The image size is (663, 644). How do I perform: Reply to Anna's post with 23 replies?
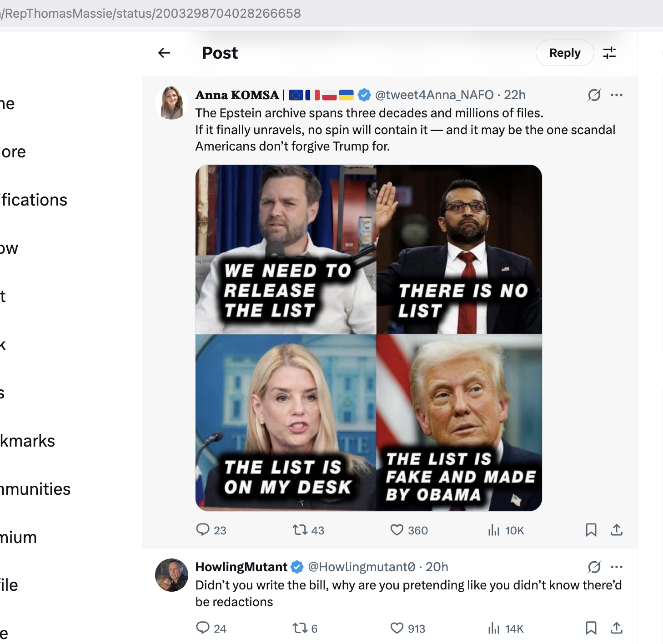point(211,530)
